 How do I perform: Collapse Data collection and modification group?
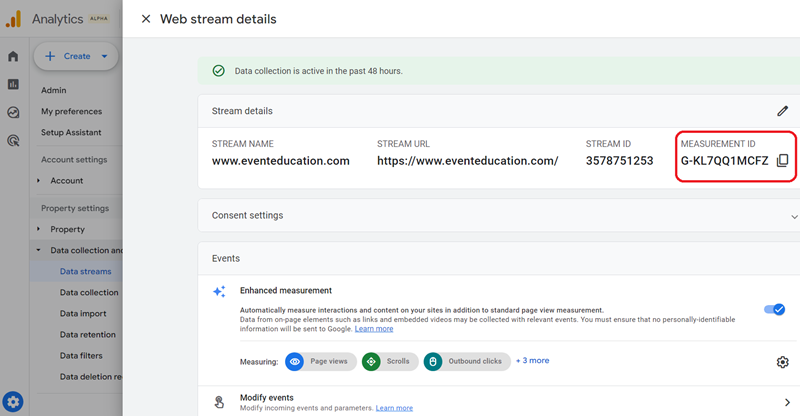[38, 250]
